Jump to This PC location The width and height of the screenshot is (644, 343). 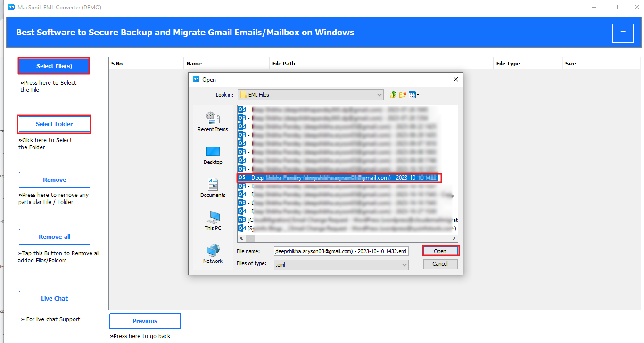[213, 220]
